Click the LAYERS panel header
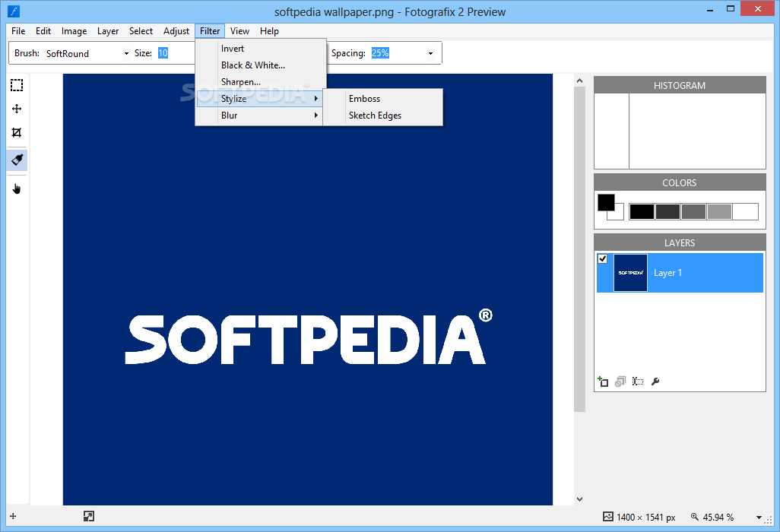Viewport: 780px width, 532px height. click(x=680, y=242)
